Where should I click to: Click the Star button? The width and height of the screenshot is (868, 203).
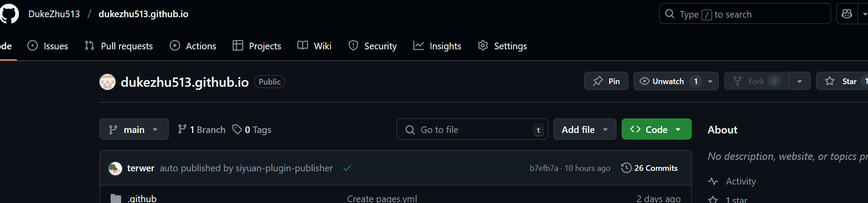coord(842,81)
